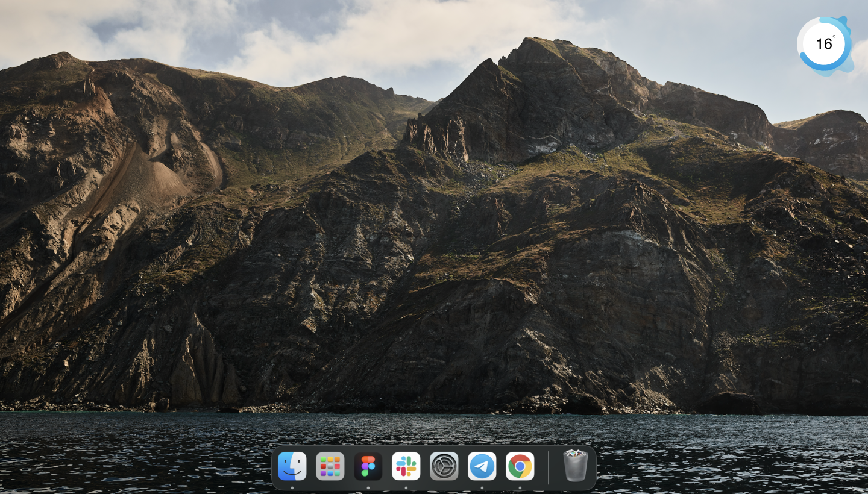The image size is (868, 494).
Task: Open Finder from the dock
Action: (292, 466)
